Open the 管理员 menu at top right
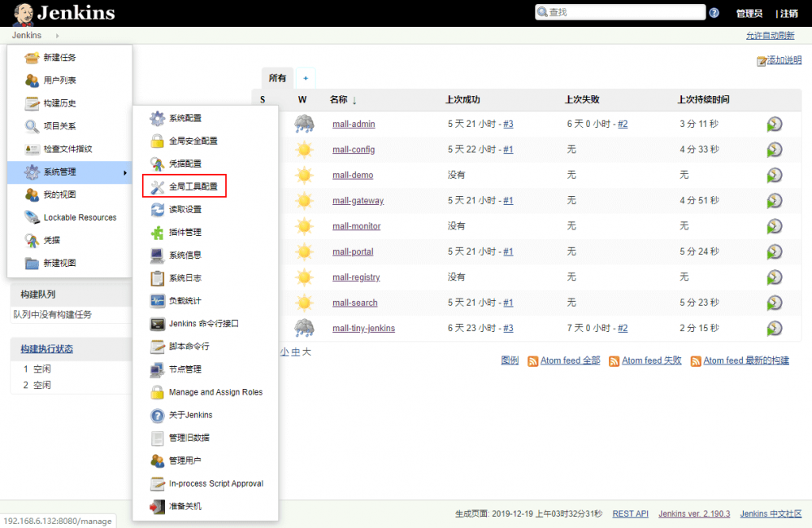Viewport: 812px width, 528px height. pos(749,13)
